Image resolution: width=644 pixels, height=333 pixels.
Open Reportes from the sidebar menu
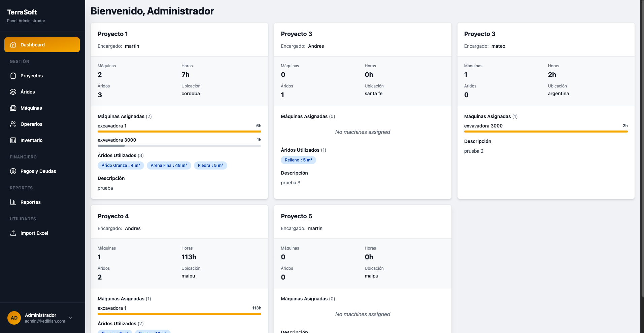(x=30, y=202)
